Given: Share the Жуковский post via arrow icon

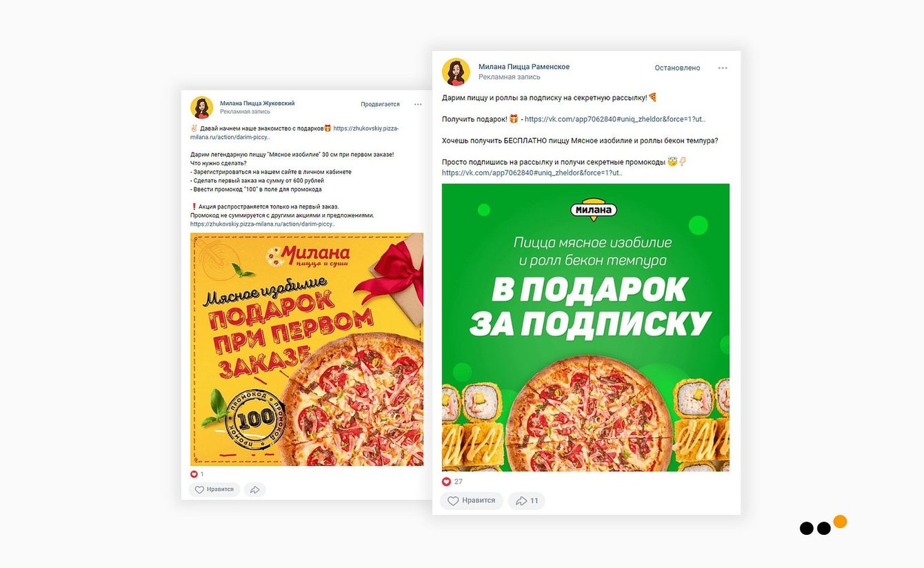Looking at the screenshot, I should click(254, 489).
